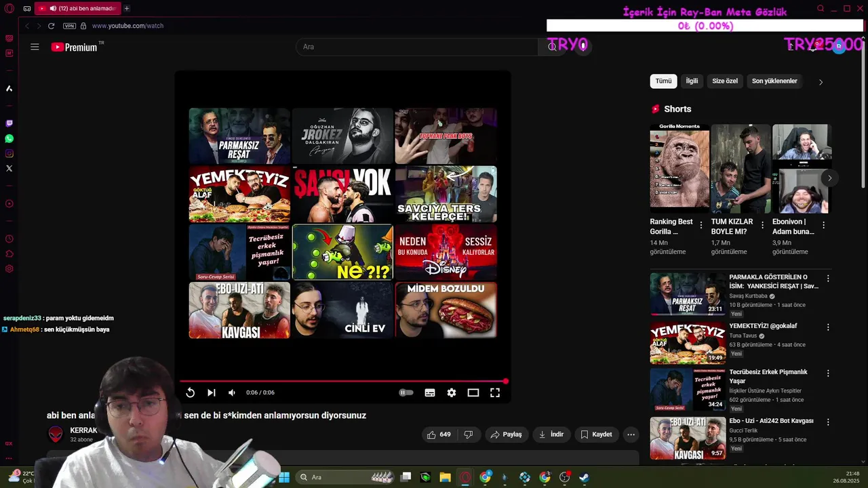Open options for Tecrübesiz Erkek Pişmanlık Yaşar
Viewport: 868px width, 488px height.
[828, 373]
